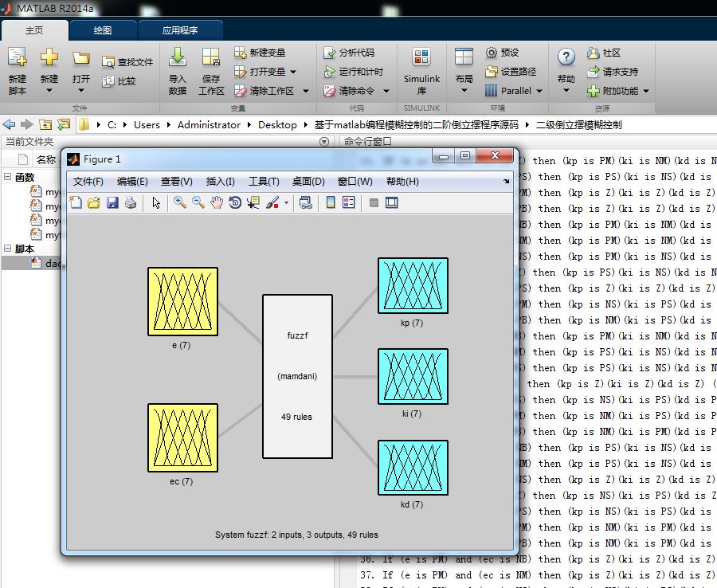Click Insert Colorbar icon
The width and height of the screenshot is (717, 588).
coord(331,202)
